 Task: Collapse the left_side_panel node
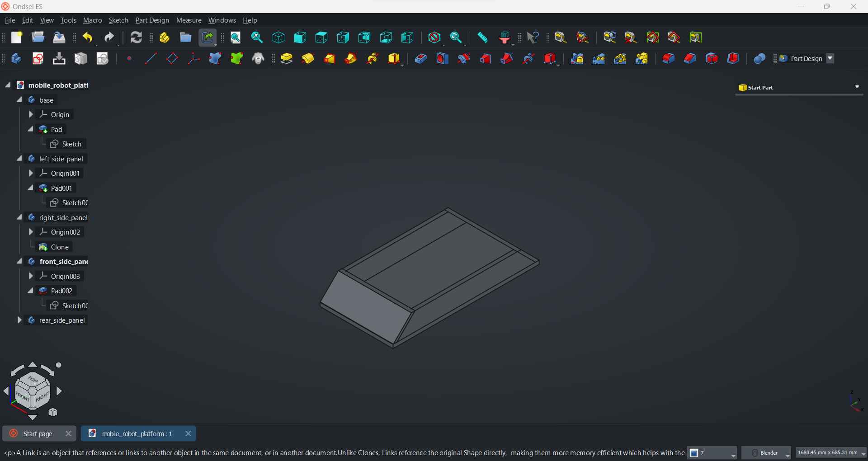[x=19, y=159]
